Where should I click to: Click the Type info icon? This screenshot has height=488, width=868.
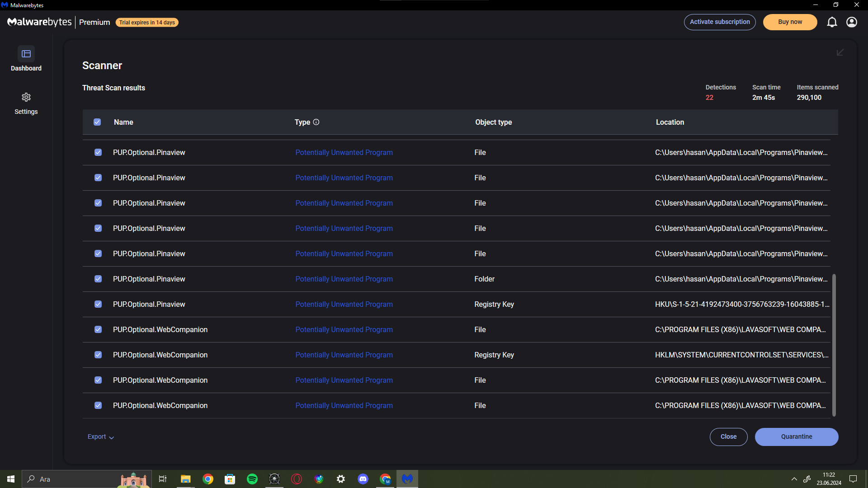(x=316, y=122)
